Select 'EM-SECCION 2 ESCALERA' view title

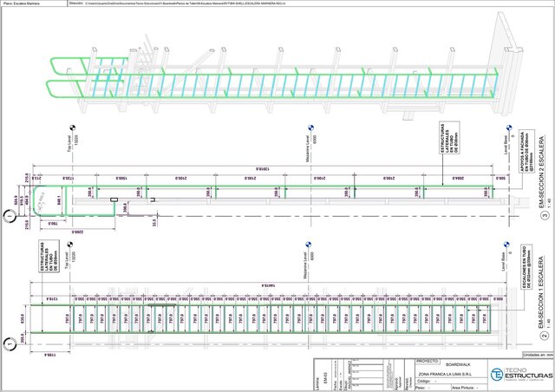point(540,173)
